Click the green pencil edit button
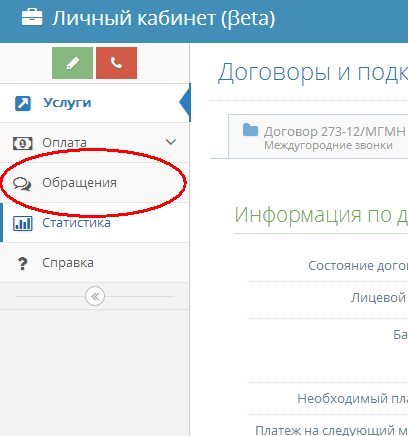This screenshot has width=408, height=436. pos(72,63)
